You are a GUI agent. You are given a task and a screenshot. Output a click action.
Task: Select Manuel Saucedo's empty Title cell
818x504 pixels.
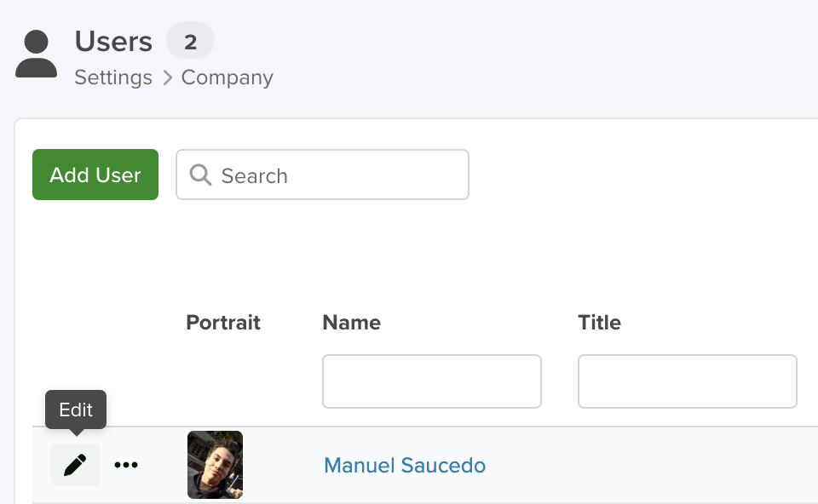click(x=688, y=465)
